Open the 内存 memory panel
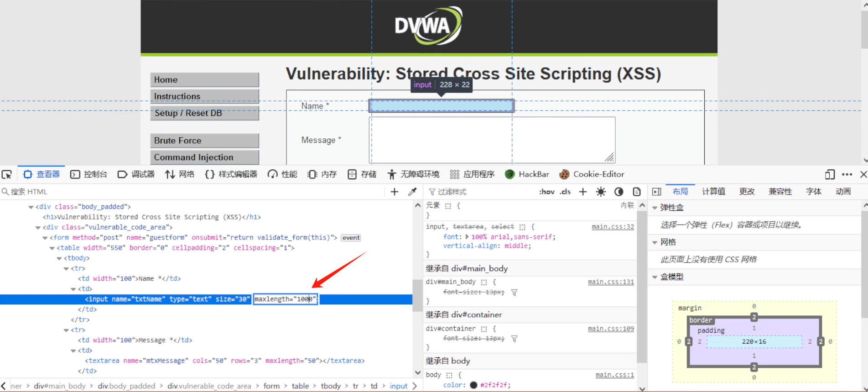Viewport: 868px width, 392px height. (322, 174)
